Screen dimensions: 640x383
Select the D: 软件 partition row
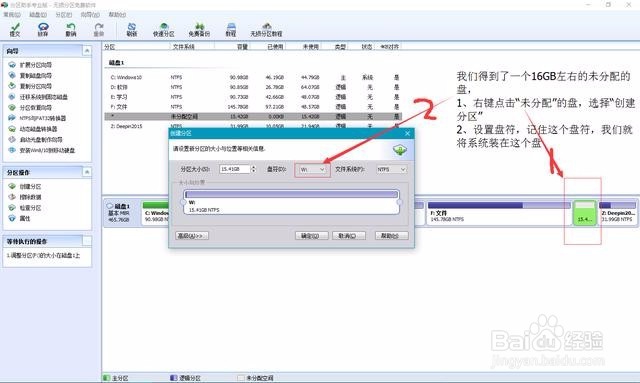(253, 87)
